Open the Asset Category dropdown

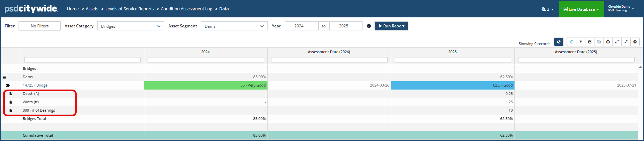point(131,26)
